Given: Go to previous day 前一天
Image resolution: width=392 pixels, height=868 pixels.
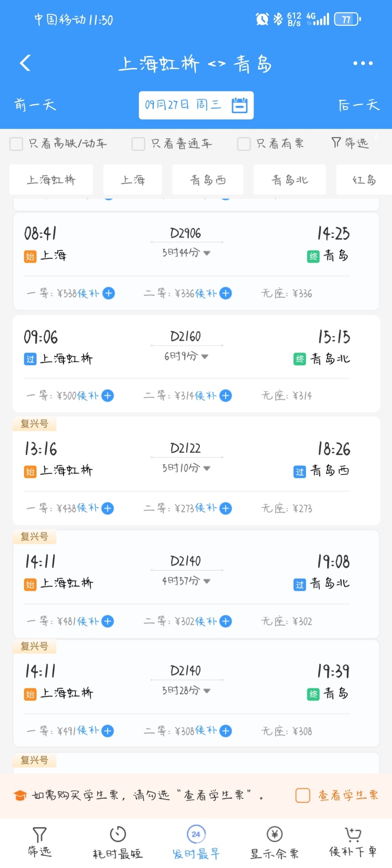Looking at the screenshot, I should click(x=35, y=105).
